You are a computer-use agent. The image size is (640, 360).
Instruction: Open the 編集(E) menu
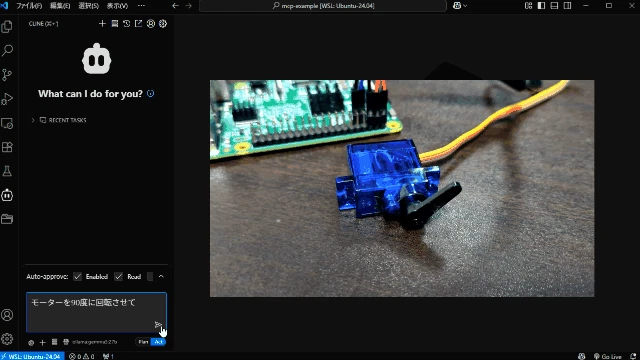tap(60, 6)
